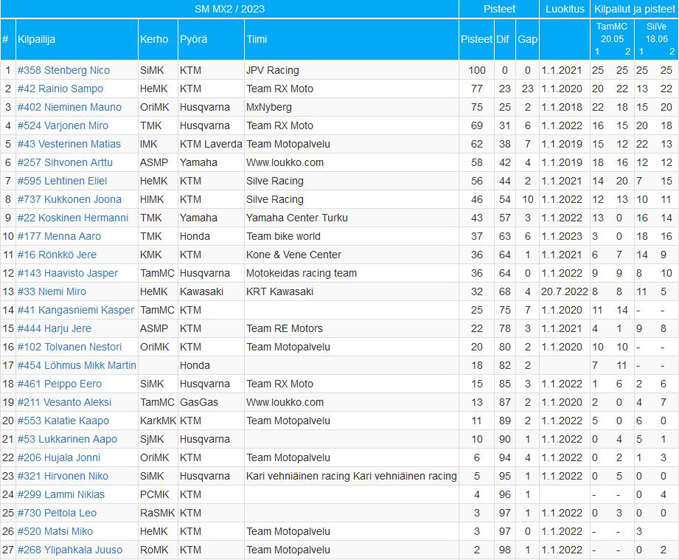Click the Pisteet sub-column header beside Dif

[476, 39]
